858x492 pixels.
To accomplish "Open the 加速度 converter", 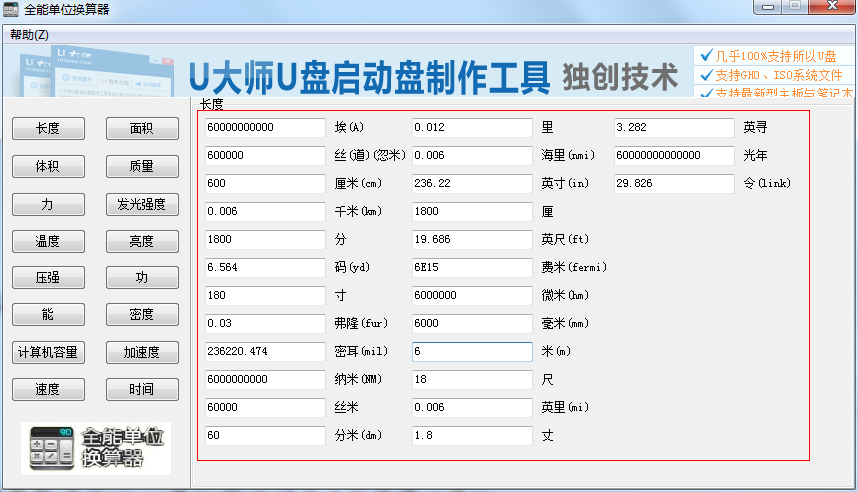I will coord(142,352).
